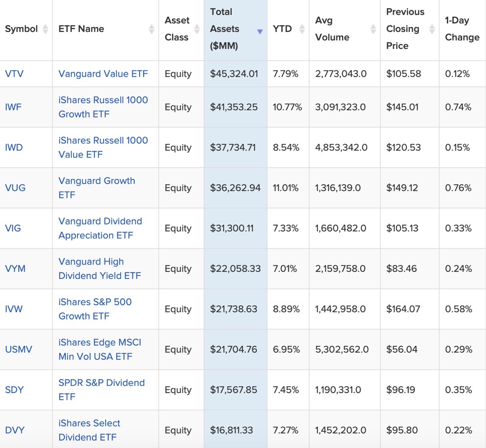The image size is (486, 448).
Task: Open iShares S&P 500 Growth ETF
Action: [x=95, y=309]
